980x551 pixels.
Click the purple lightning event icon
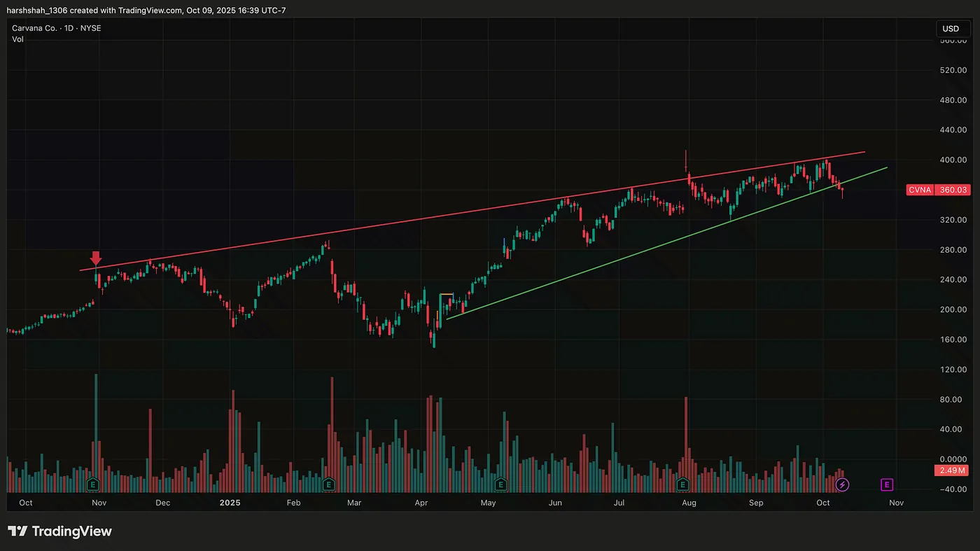(843, 484)
